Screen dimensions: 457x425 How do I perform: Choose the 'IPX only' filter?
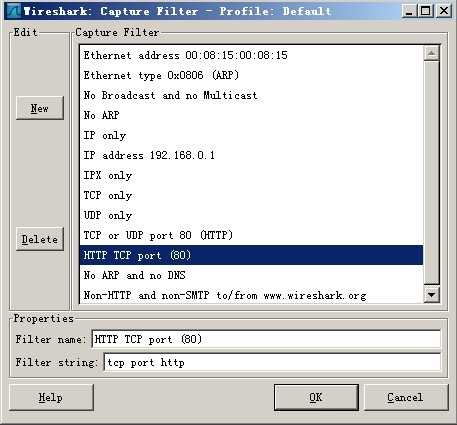click(x=251, y=175)
